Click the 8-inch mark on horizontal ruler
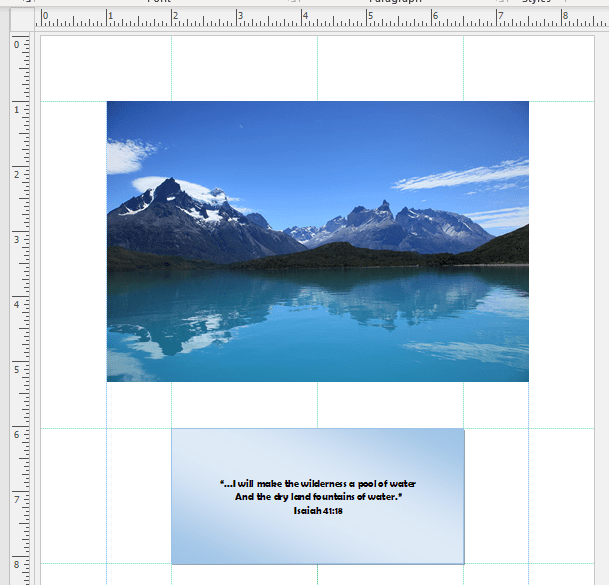 coord(564,19)
